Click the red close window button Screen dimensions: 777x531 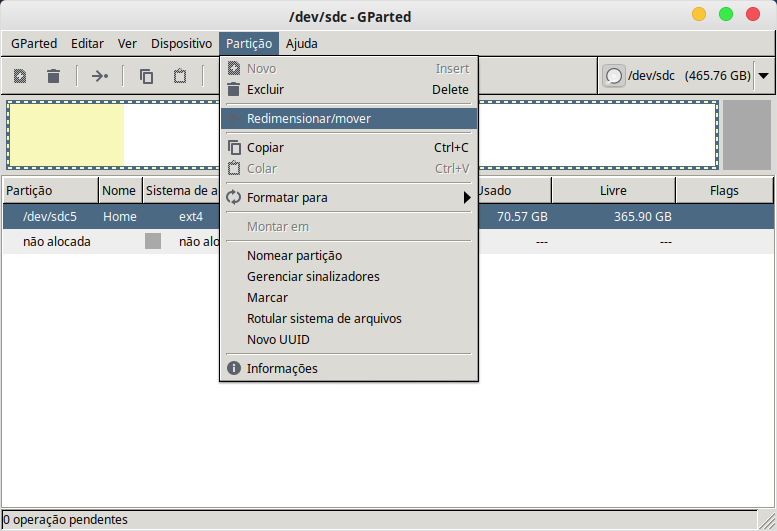coord(753,14)
